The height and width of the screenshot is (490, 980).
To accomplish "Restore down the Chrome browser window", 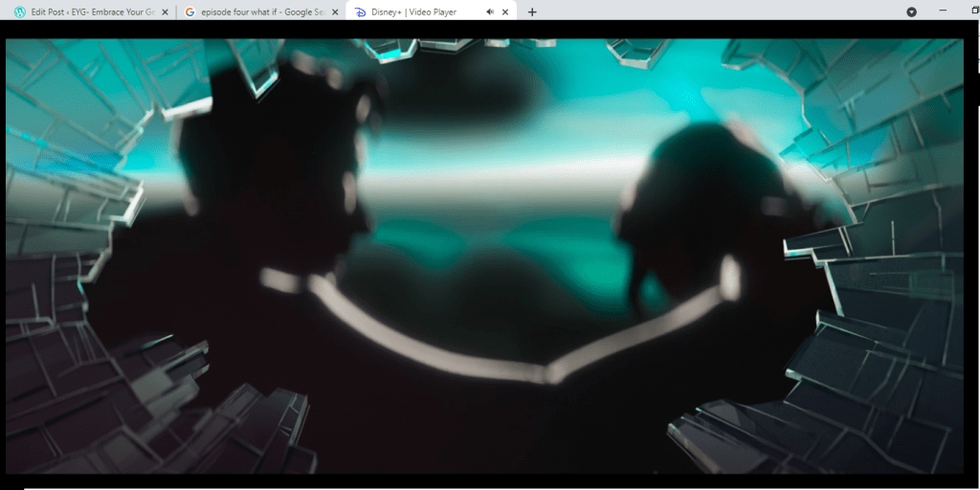I will coord(972,11).
